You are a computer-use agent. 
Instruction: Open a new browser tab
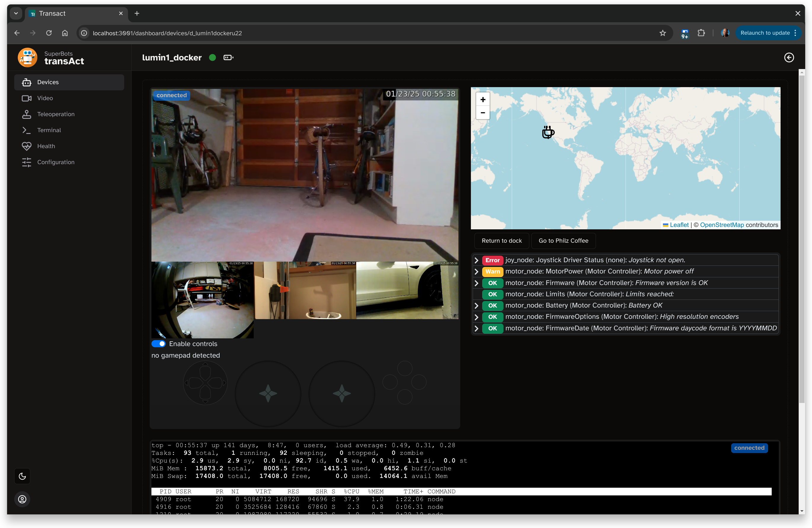pos(137,13)
